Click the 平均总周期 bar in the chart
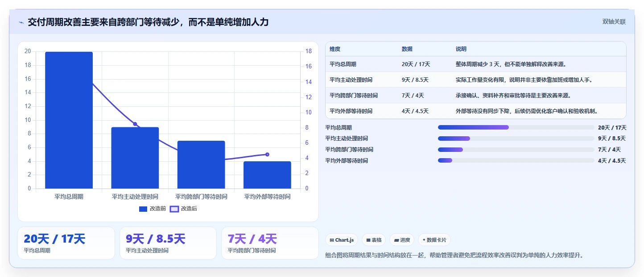The height and width of the screenshot is (277, 644). (x=69, y=120)
